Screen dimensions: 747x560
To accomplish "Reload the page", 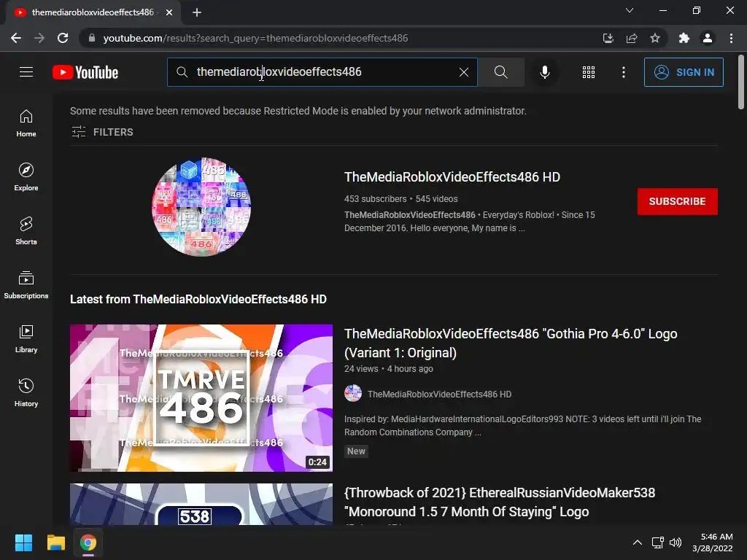I will (x=63, y=38).
